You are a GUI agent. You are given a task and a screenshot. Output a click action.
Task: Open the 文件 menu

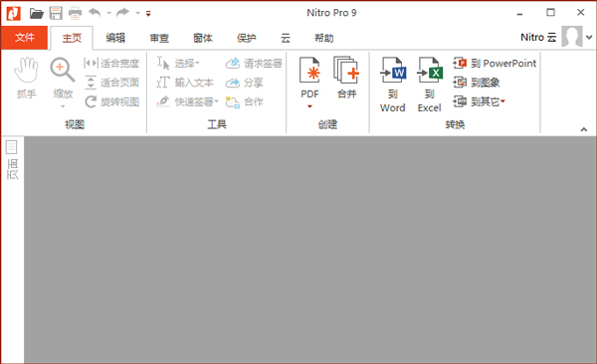[24, 38]
